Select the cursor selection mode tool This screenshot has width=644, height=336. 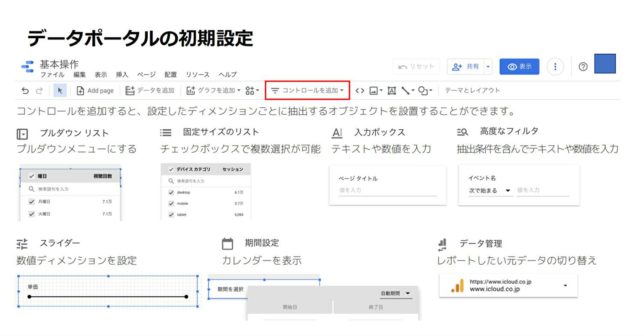point(60,91)
